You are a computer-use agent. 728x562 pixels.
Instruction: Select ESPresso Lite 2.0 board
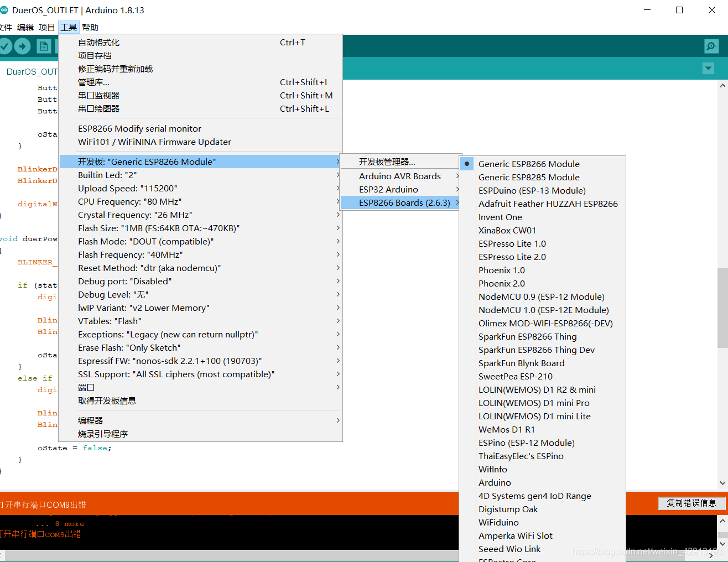[x=543, y=257]
